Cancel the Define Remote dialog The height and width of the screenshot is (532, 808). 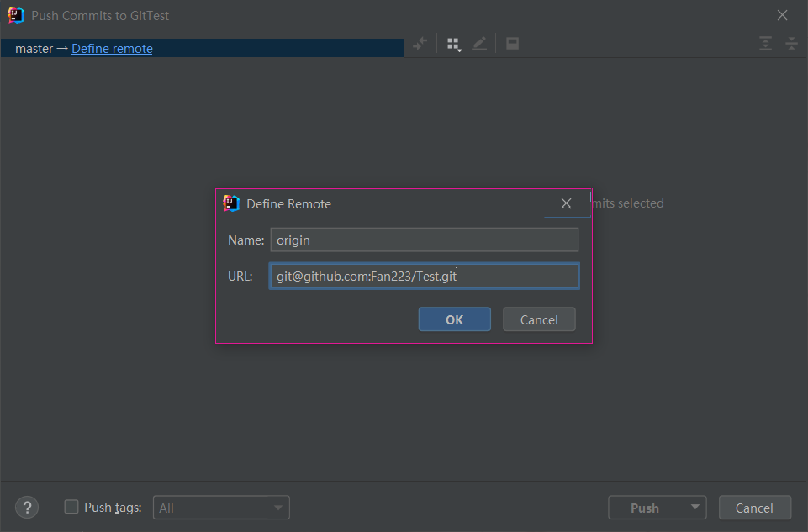click(538, 319)
